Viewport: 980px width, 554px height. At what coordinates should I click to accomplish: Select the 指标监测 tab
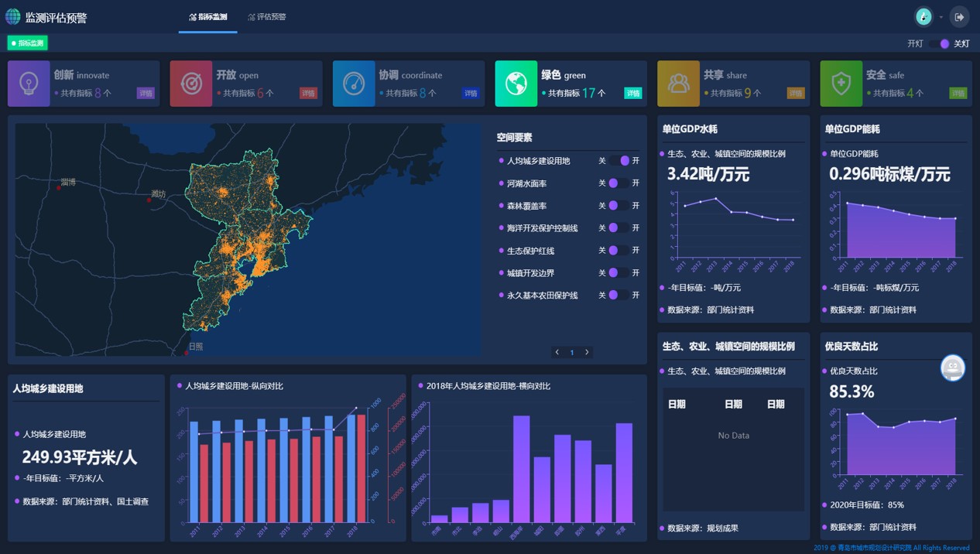pyautogui.click(x=208, y=16)
